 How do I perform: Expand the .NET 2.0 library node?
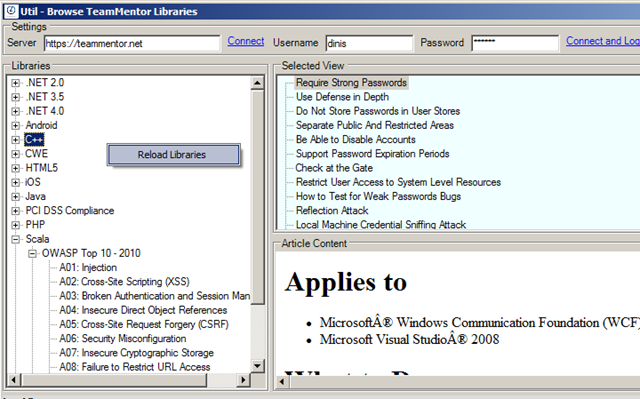tap(16, 83)
